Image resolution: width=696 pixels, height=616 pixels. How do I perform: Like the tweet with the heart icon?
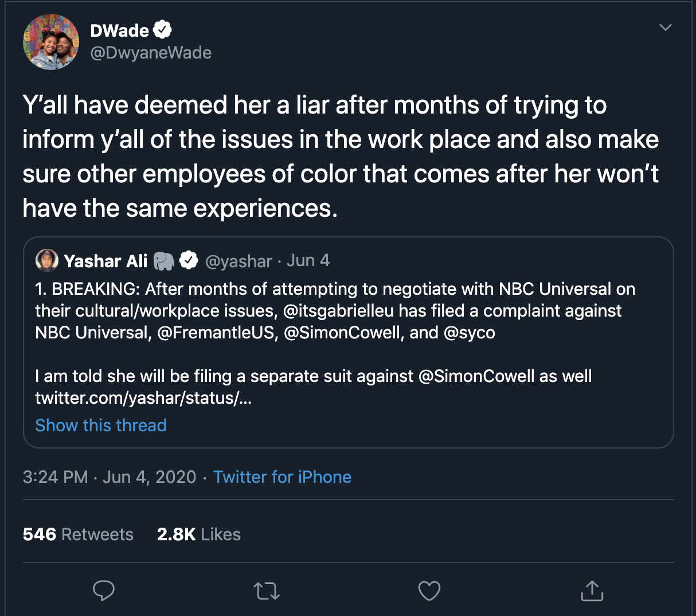pyautogui.click(x=429, y=591)
